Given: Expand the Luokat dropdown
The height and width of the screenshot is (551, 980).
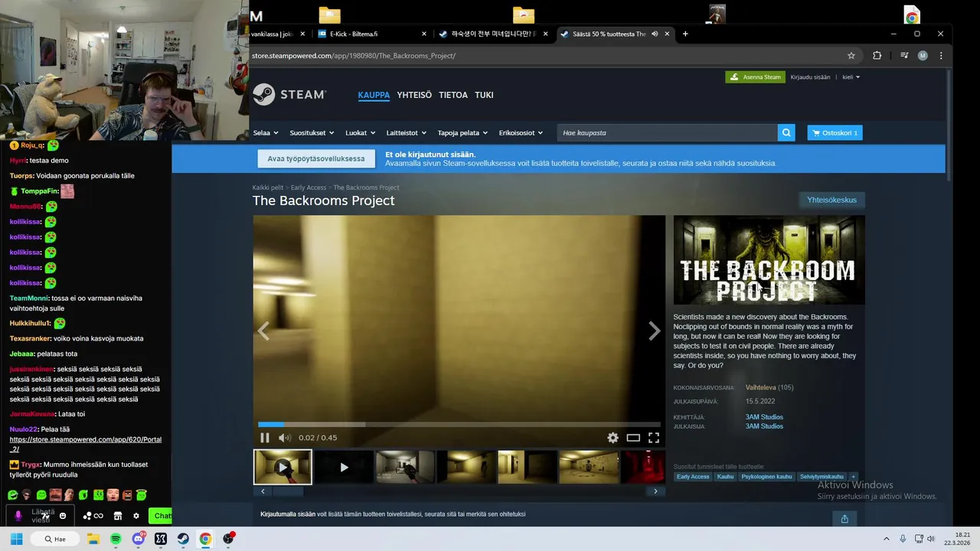Looking at the screenshot, I should click(x=360, y=132).
